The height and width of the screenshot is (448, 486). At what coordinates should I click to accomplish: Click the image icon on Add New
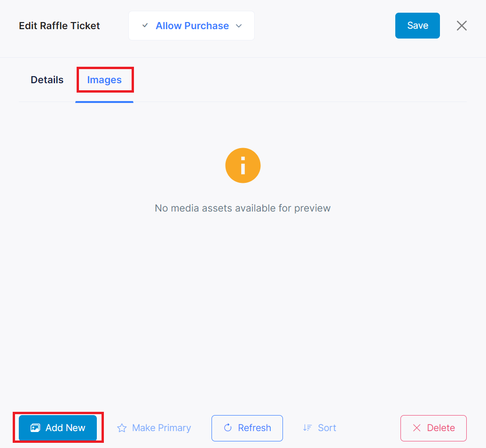[x=35, y=428]
